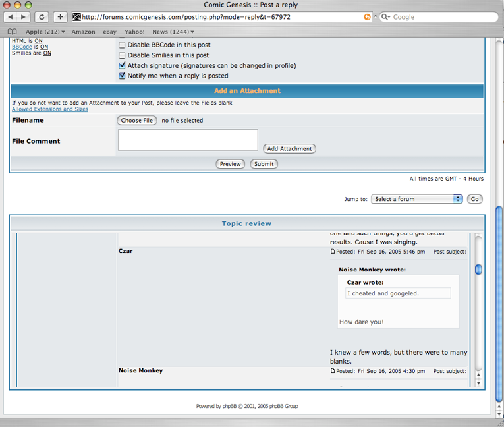Screen dimensions: 504x427
Task: Click the green zoom window button
Action: click(x=28, y=5)
